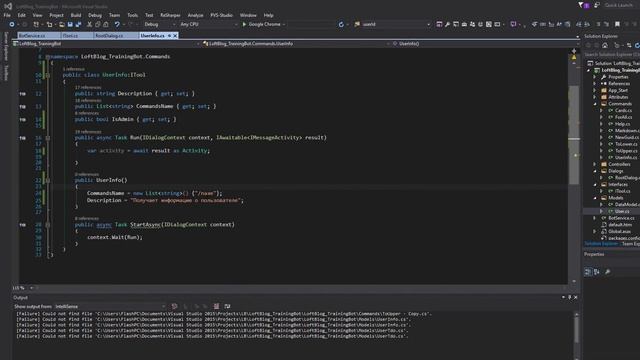Click the wrench icon in the toolbar
The image size is (640, 360).
[x=447, y=24]
